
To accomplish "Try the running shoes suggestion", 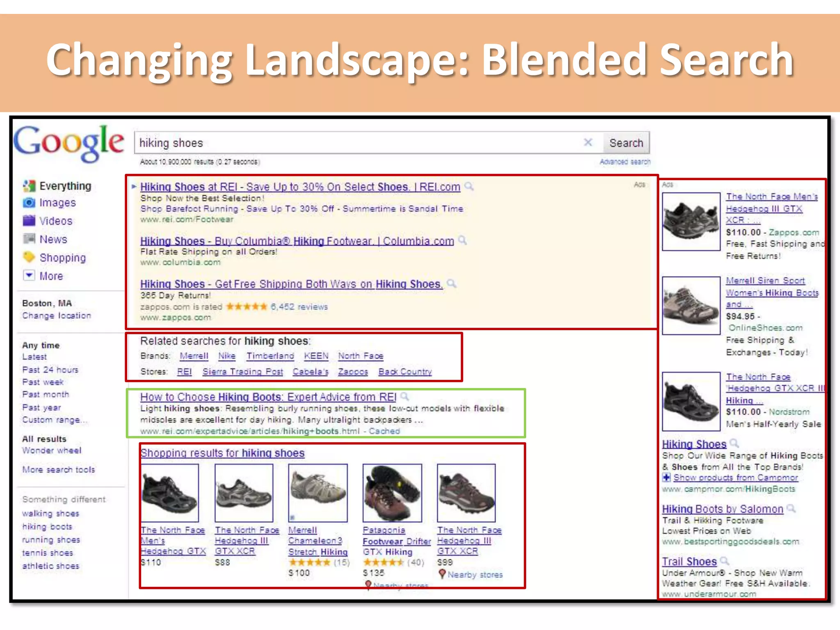I will [51, 540].
